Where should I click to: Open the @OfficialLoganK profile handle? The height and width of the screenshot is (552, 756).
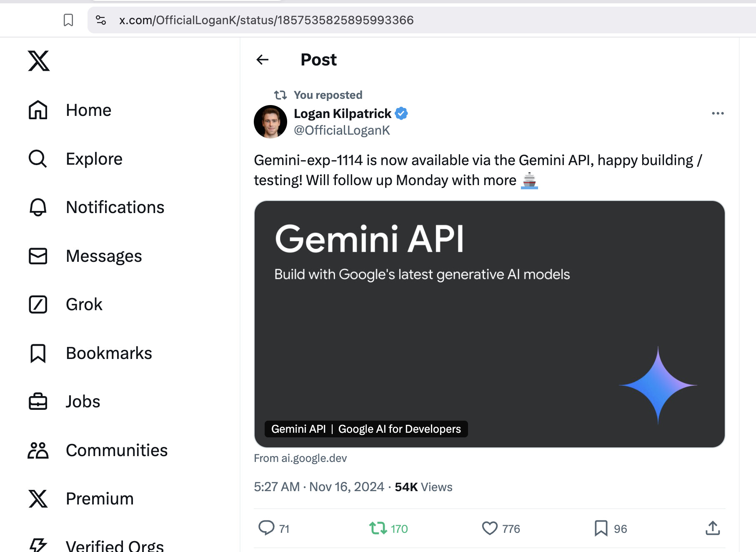342,130
